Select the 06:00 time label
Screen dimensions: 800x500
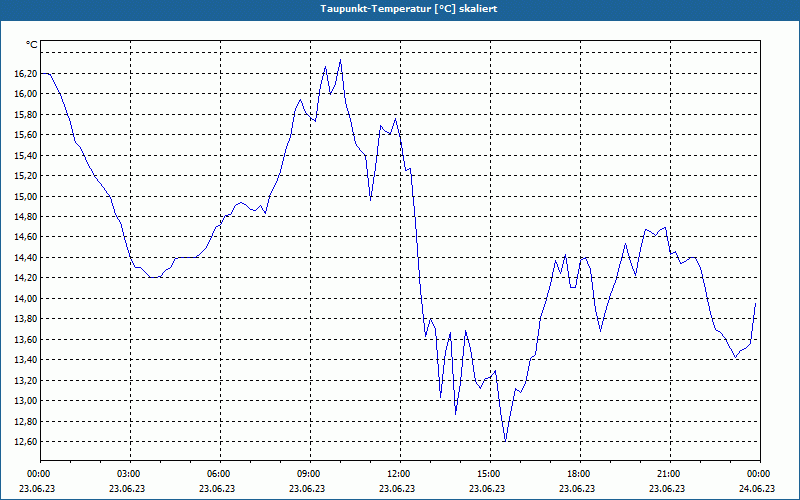[220, 474]
